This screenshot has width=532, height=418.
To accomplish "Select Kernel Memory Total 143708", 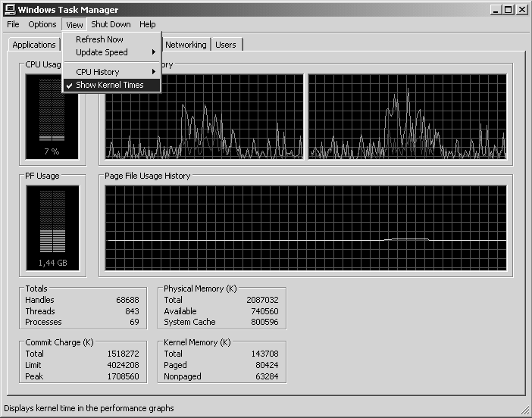I will pos(264,354).
